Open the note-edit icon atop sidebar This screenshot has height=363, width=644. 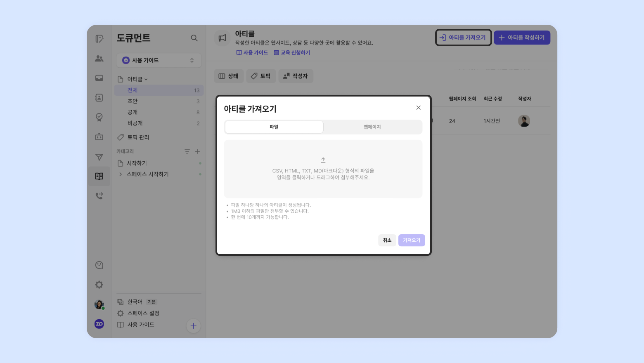pyautogui.click(x=99, y=39)
